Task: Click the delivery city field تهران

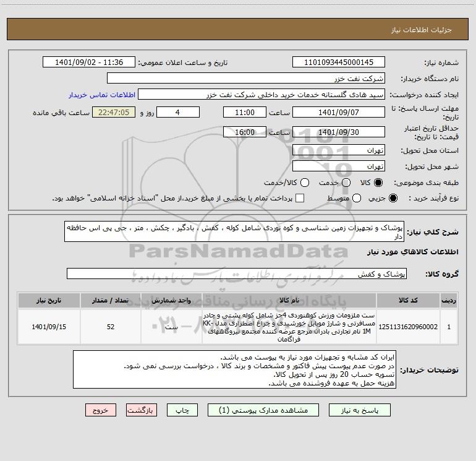Action: click(339, 166)
